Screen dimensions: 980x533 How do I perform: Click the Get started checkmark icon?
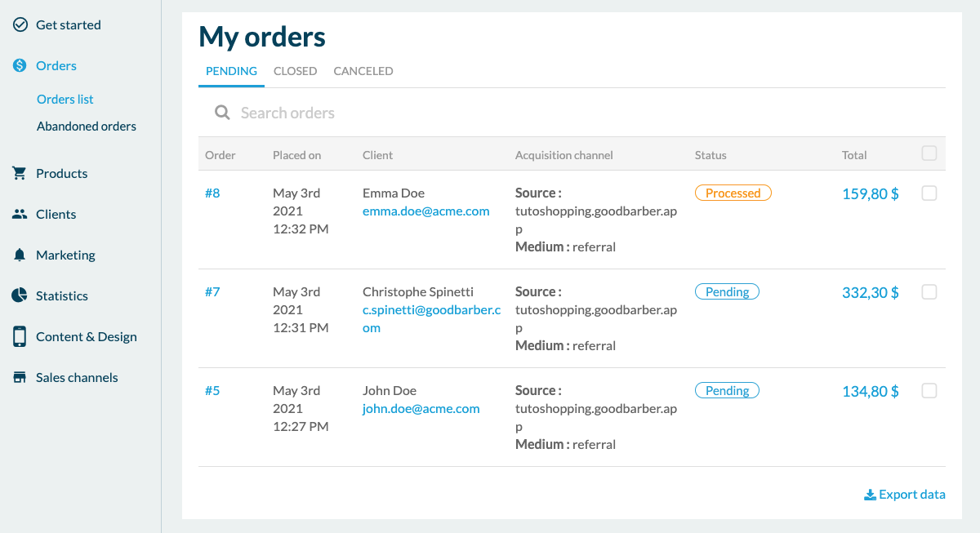click(20, 24)
